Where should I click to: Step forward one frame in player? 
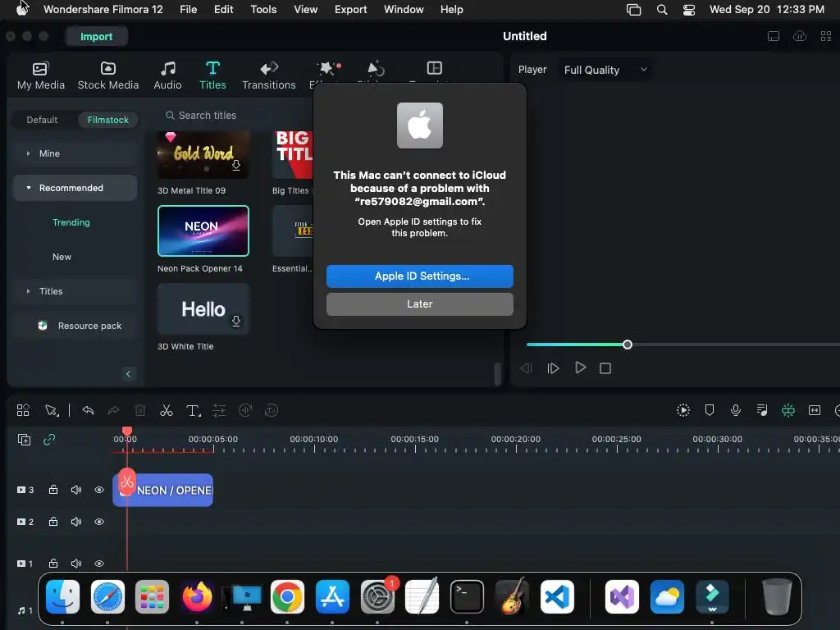pos(554,368)
